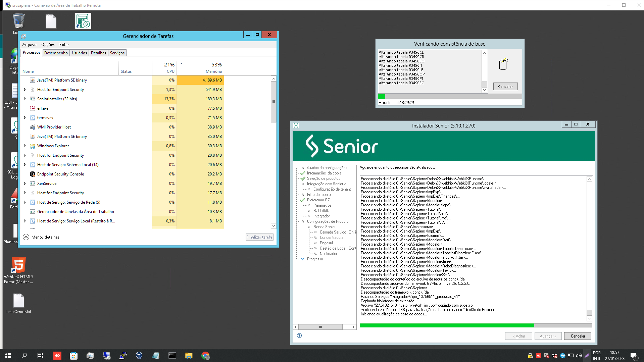The width and height of the screenshot is (644, 362).
Task: Expand the XenService process
Action: [25, 184]
